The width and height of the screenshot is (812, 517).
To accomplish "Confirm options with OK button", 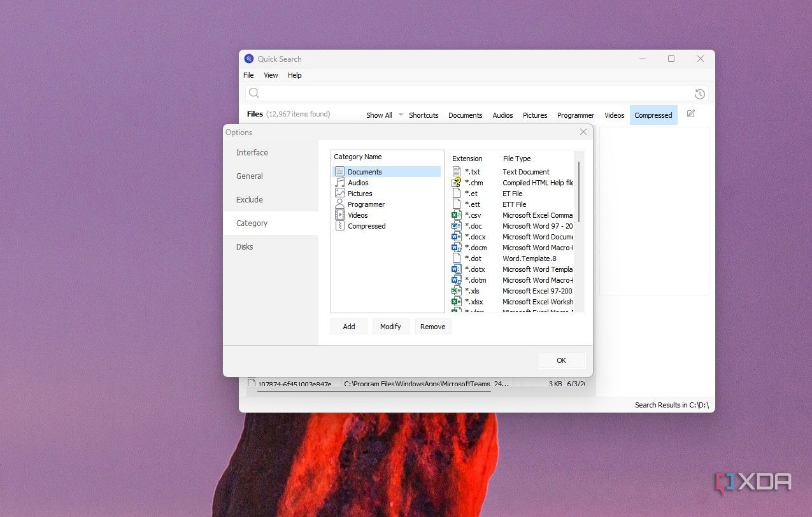I will (x=561, y=360).
